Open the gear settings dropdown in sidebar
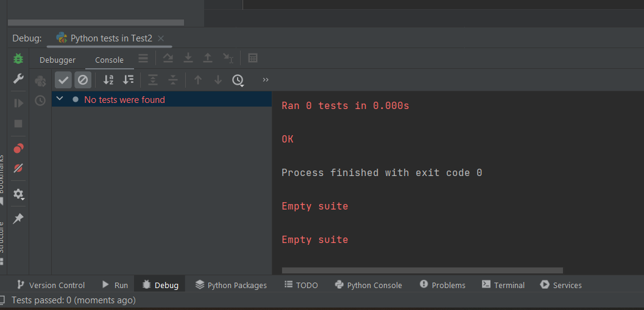 tap(18, 194)
